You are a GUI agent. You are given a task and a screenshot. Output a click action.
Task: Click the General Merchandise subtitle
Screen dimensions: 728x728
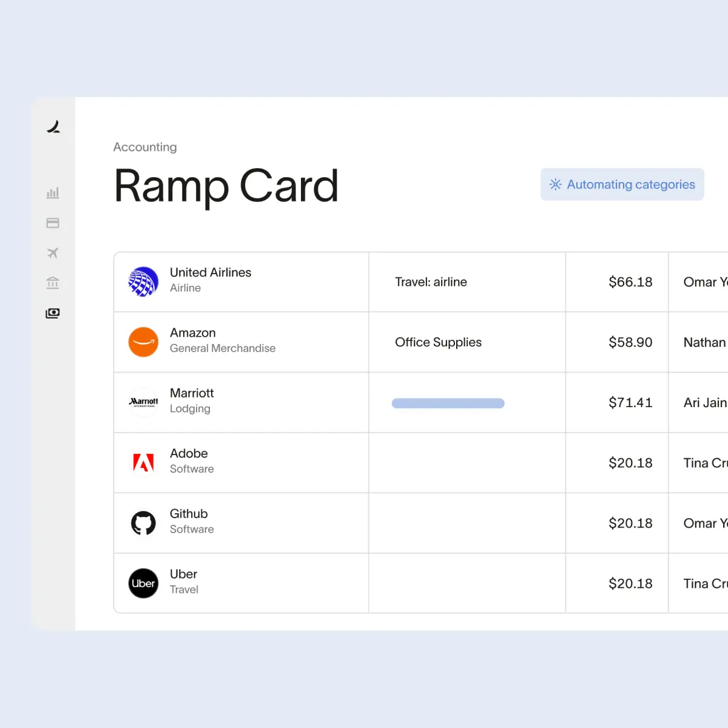click(223, 348)
